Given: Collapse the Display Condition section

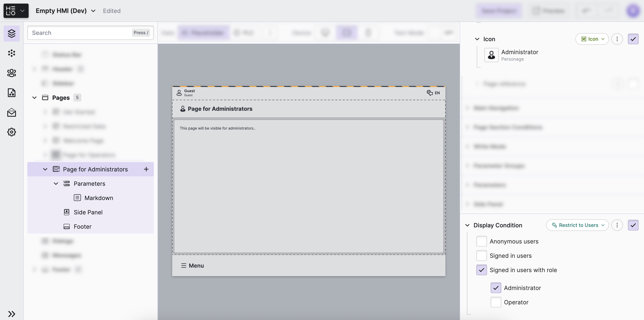Looking at the screenshot, I should pyautogui.click(x=467, y=225).
